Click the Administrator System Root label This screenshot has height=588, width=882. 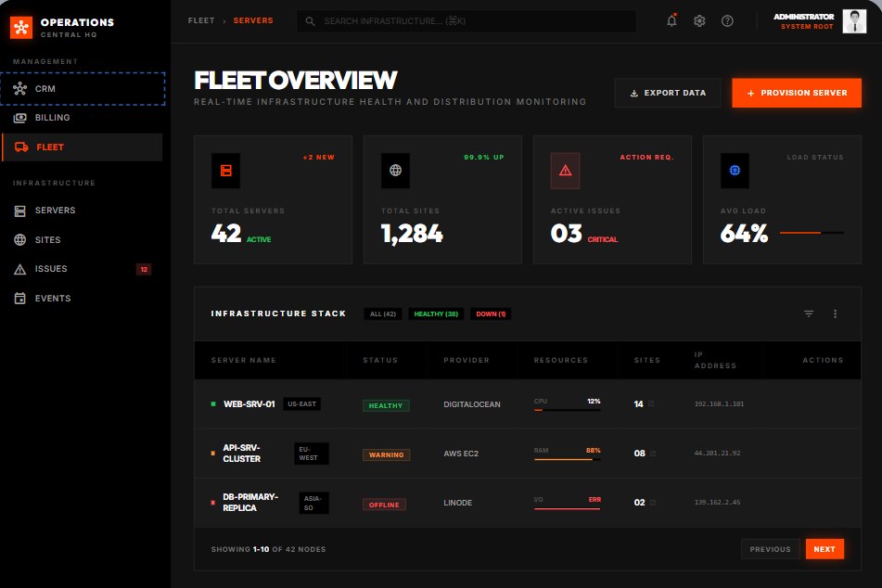point(804,21)
